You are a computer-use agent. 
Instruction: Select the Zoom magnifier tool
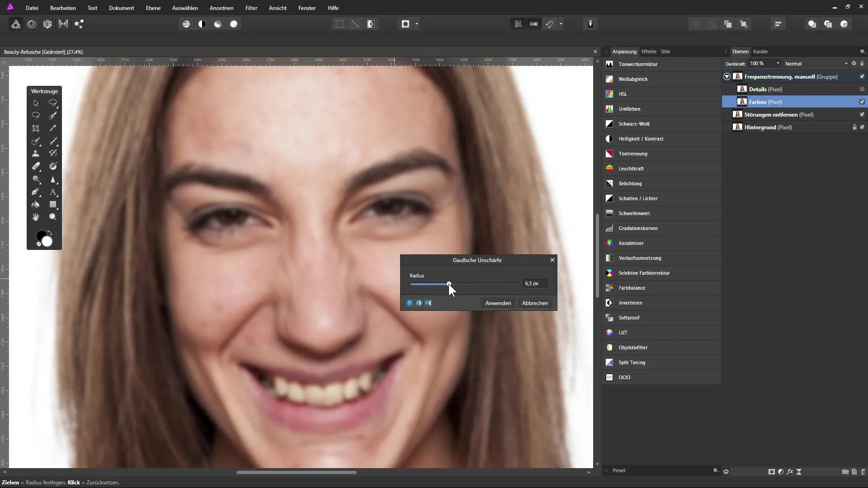(x=53, y=217)
